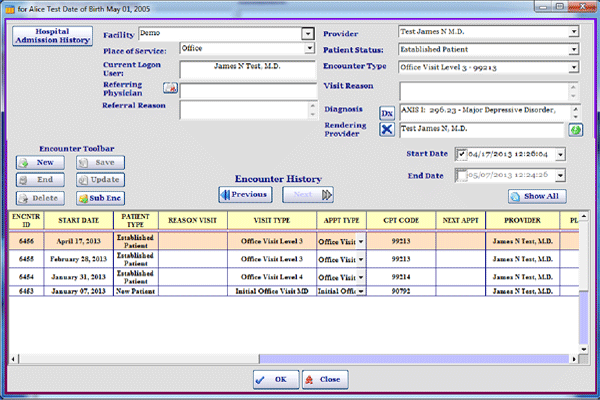Click the green refresh icon beside Rendering Provider
The width and height of the screenshot is (600, 400).
pos(575,130)
